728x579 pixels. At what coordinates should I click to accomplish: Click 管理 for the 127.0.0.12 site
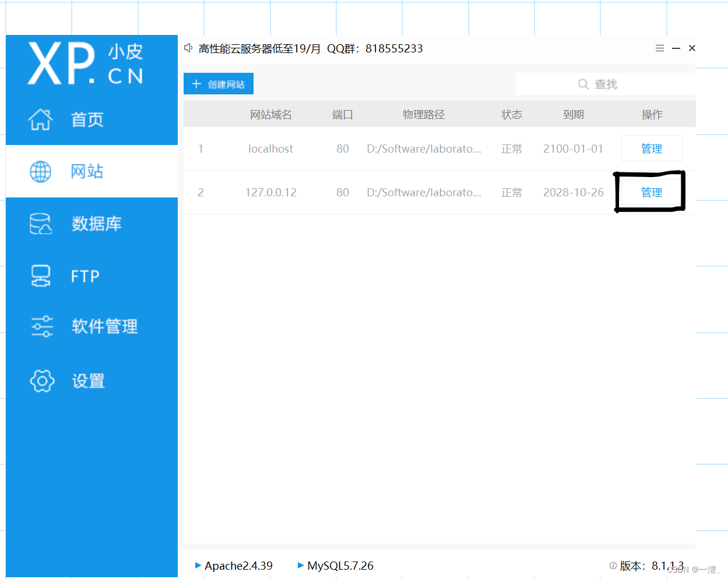[651, 192]
